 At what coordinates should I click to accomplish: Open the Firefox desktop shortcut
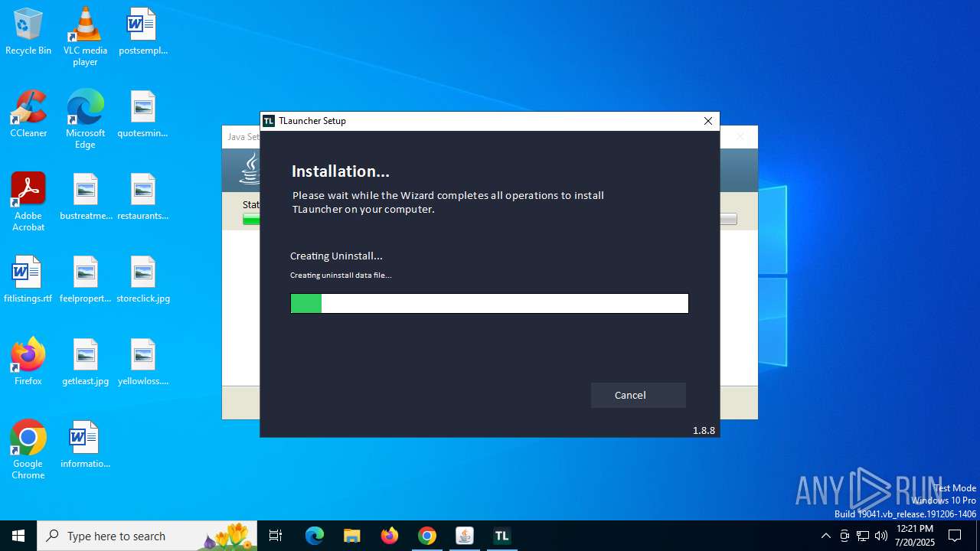click(28, 362)
